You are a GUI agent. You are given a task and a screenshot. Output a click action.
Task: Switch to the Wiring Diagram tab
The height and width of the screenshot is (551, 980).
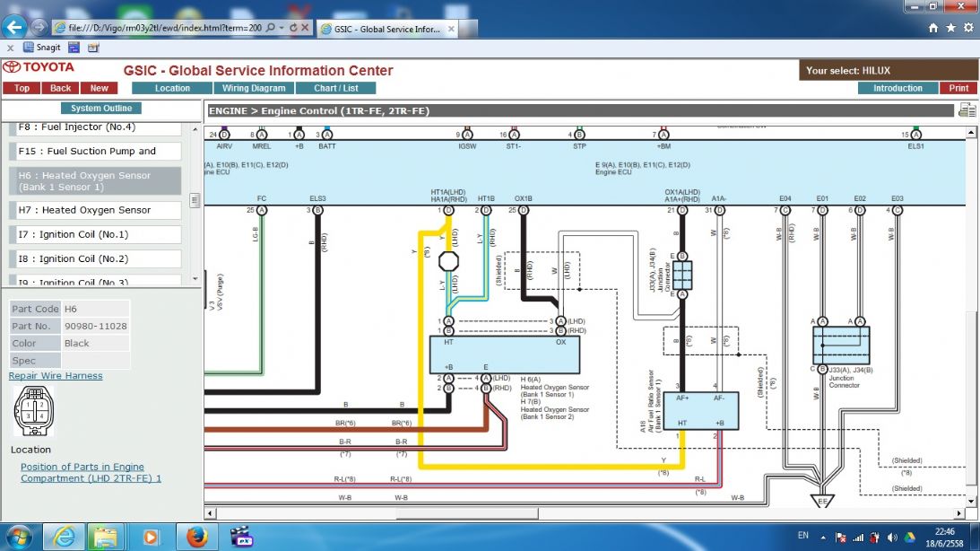tap(254, 88)
